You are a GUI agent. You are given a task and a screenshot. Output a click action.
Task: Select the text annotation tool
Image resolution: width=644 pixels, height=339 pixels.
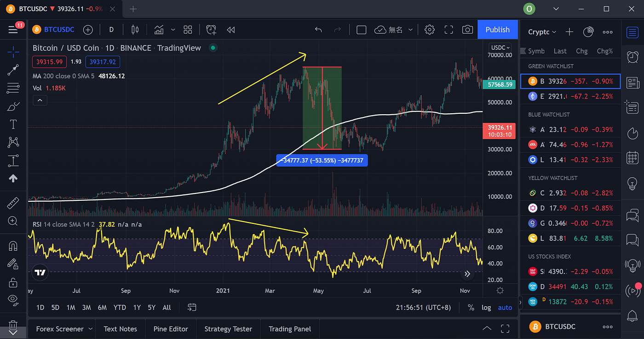[13, 124]
